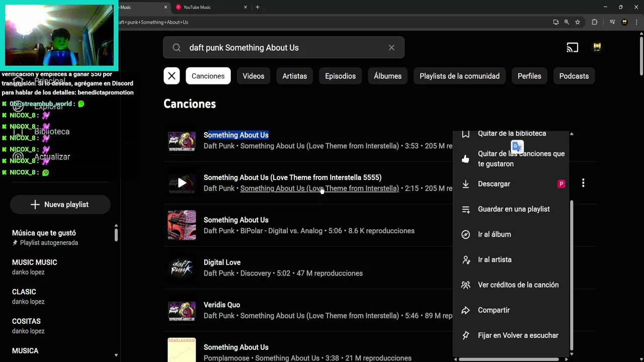Click Quitar de la biblioteca menu entry
Screen dimensions: 644x362
pyautogui.click(x=512, y=134)
